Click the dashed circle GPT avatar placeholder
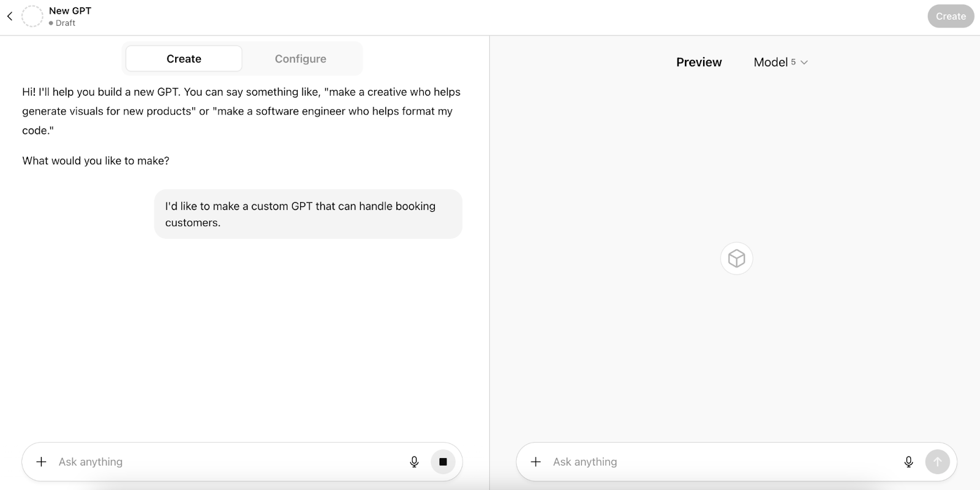This screenshot has height=490, width=980. pyautogui.click(x=32, y=17)
